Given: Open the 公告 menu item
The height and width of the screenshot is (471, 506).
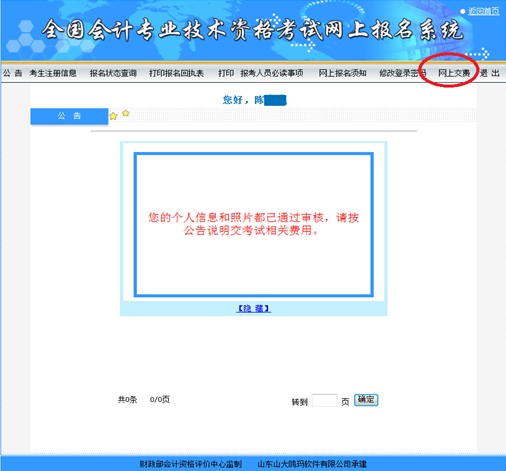Looking at the screenshot, I should [13, 73].
